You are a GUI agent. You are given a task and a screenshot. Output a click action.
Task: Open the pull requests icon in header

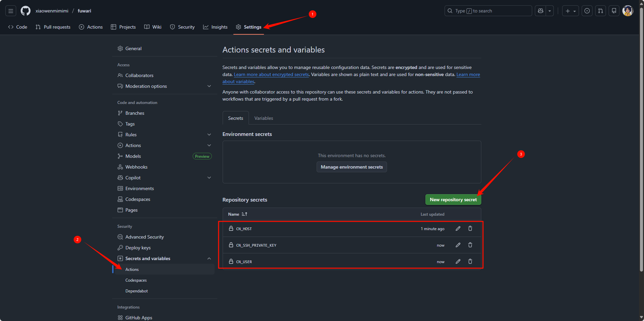(x=600, y=11)
